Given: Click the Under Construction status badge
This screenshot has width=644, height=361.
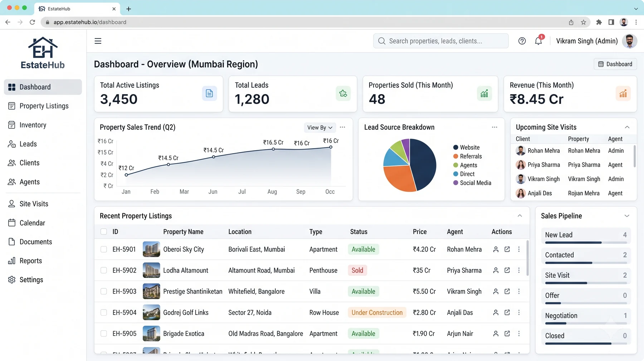Looking at the screenshot, I should [x=377, y=312].
